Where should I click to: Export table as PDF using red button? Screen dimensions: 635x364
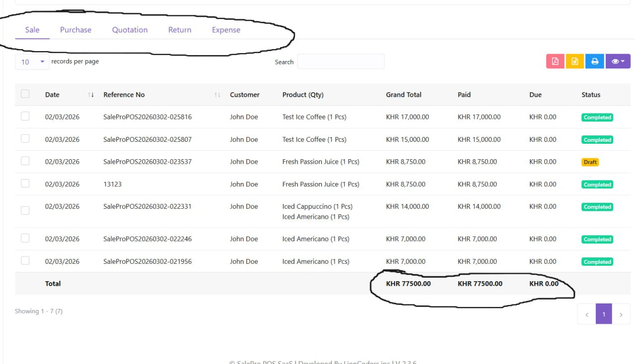point(555,61)
